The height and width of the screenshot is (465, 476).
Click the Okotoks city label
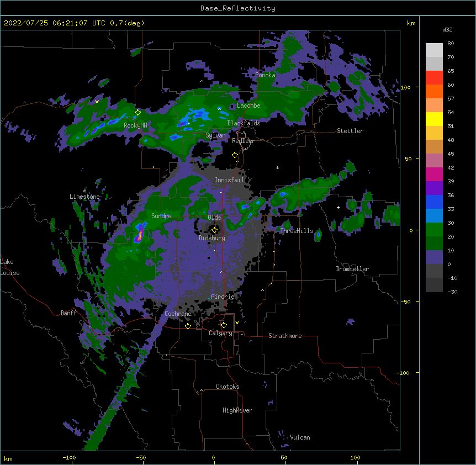click(x=228, y=387)
